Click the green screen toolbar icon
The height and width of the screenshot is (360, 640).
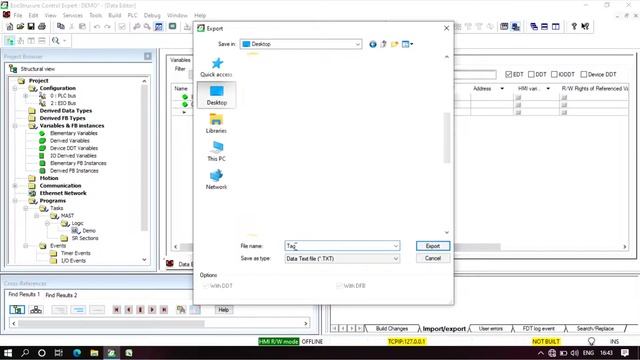click(x=173, y=27)
